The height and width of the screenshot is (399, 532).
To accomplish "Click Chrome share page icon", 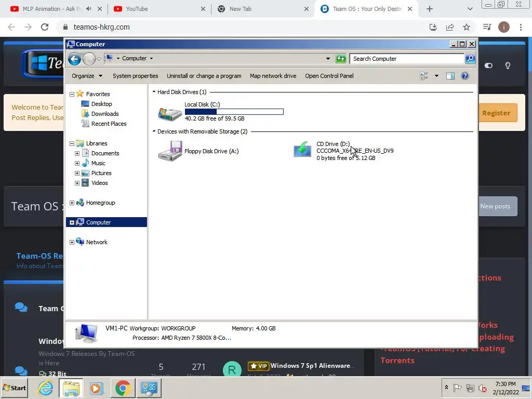I will pyautogui.click(x=450, y=27).
